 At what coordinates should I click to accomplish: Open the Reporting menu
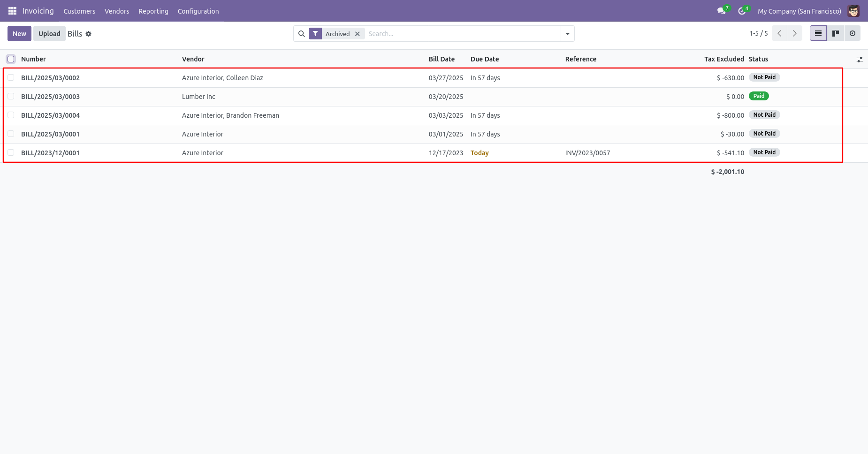(153, 11)
